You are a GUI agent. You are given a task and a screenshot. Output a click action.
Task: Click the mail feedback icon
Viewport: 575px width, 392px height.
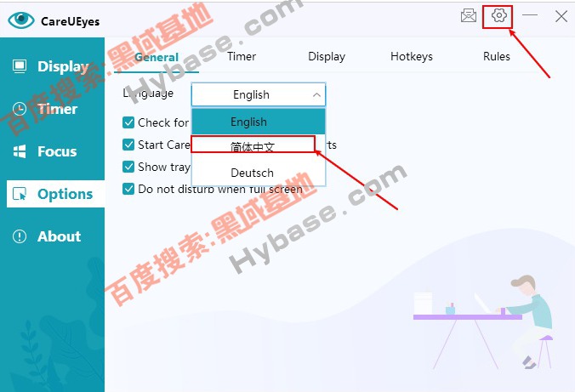point(469,16)
